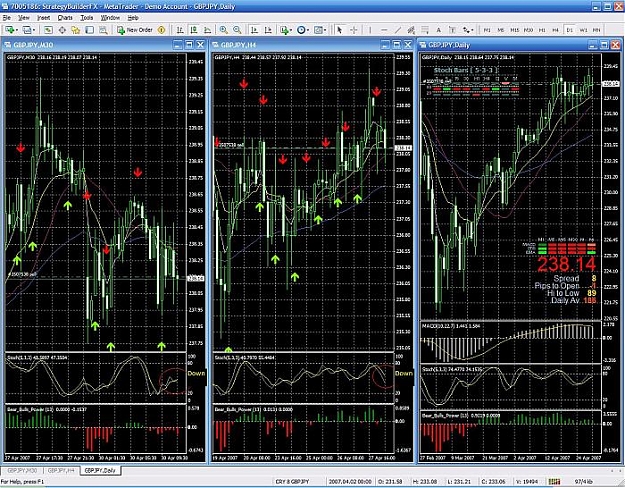This screenshot has width=625, height=488.
Task: Open the Periods clock icon
Action: click(x=301, y=30)
